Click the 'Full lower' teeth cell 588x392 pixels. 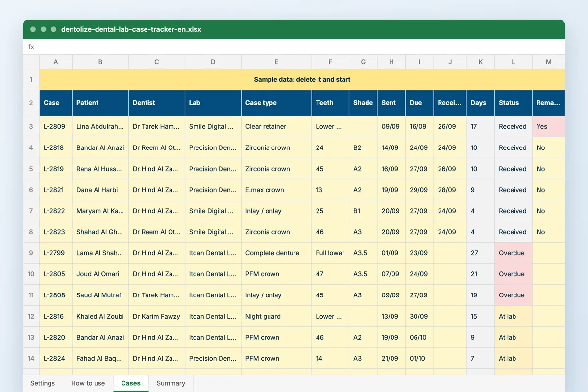click(x=330, y=253)
